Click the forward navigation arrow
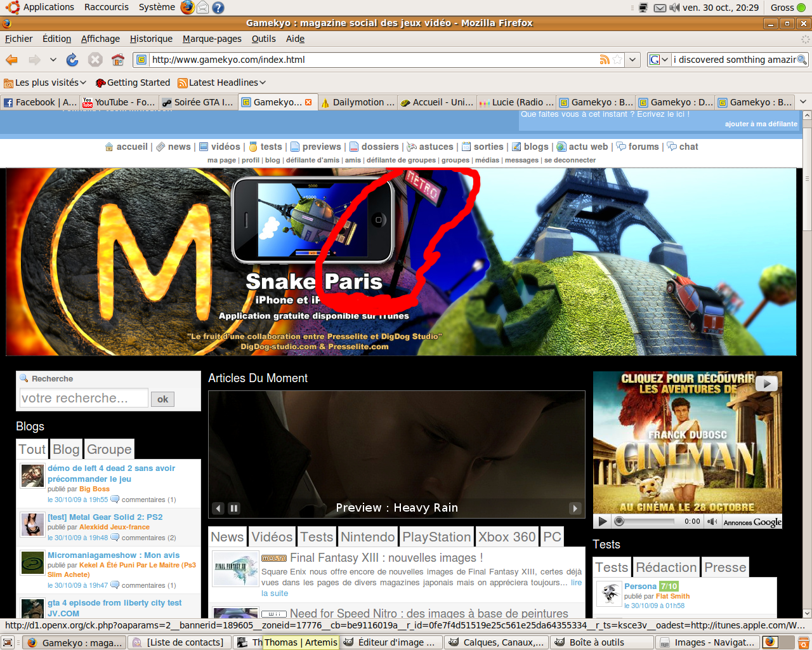 tap(34, 60)
